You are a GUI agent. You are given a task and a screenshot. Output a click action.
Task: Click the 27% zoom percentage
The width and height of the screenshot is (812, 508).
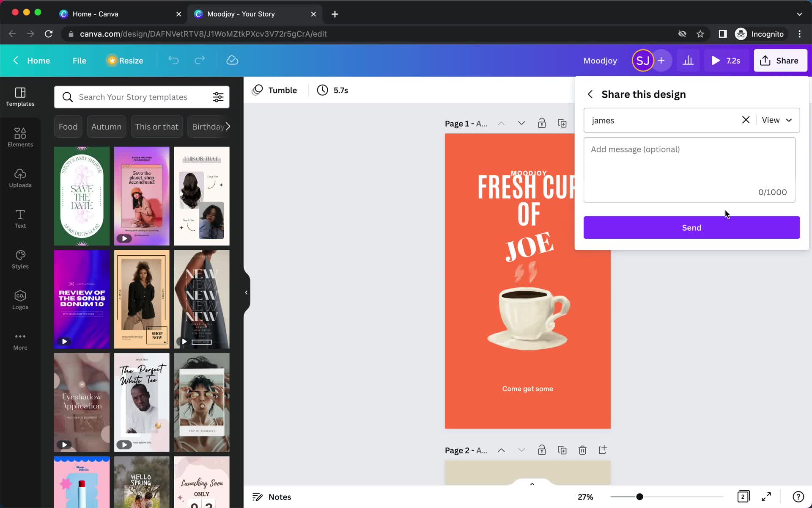(x=585, y=497)
